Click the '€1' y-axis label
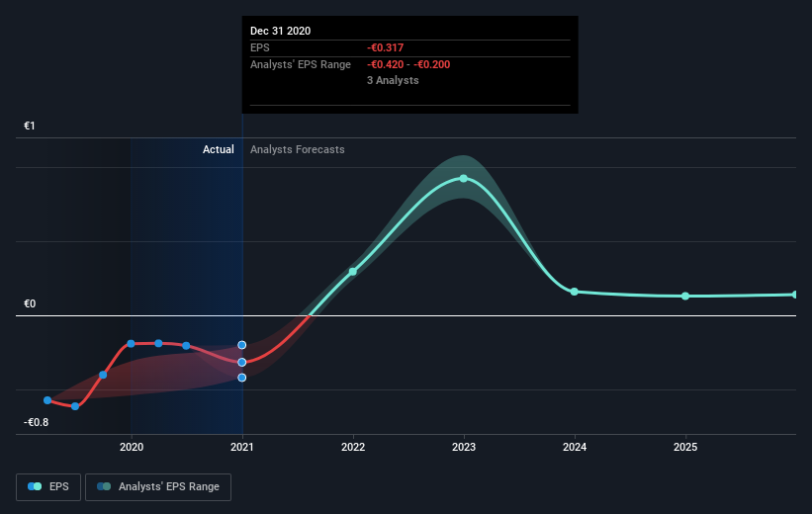812x514 pixels. [x=30, y=126]
